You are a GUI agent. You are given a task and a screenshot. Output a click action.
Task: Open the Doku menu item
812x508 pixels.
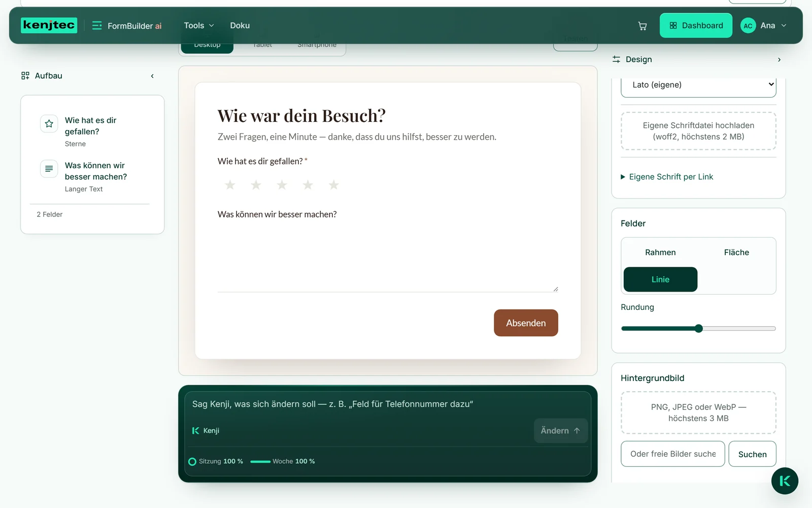(240, 25)
